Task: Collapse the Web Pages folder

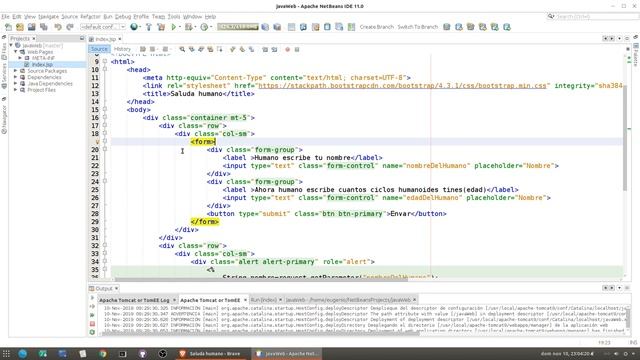Action: click(x=16, y=52)
